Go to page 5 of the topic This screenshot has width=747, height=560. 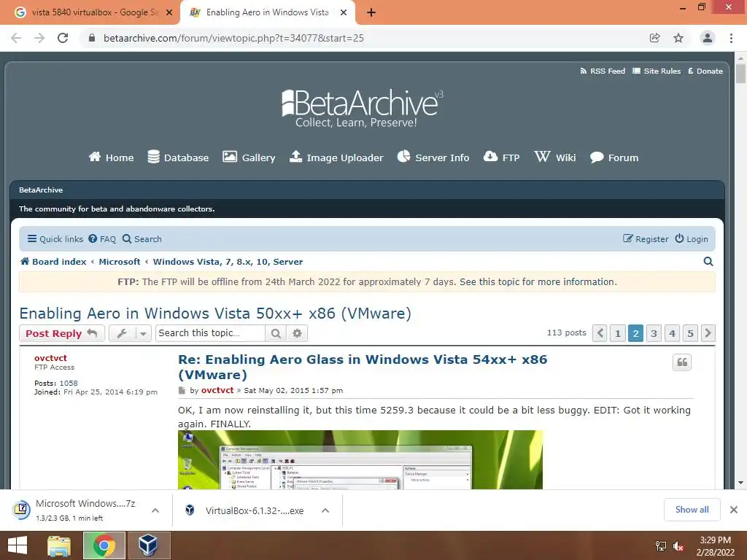coord(690,333)
